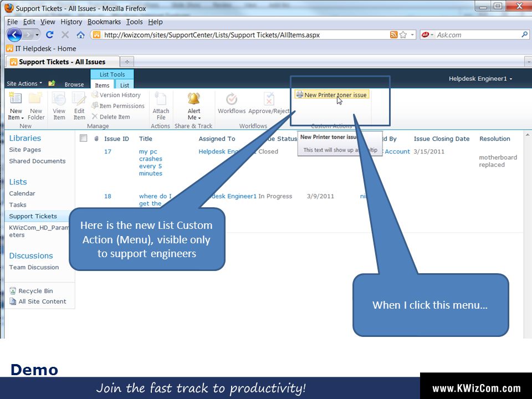
Task: Open the History menu
Action: [71, 22]
